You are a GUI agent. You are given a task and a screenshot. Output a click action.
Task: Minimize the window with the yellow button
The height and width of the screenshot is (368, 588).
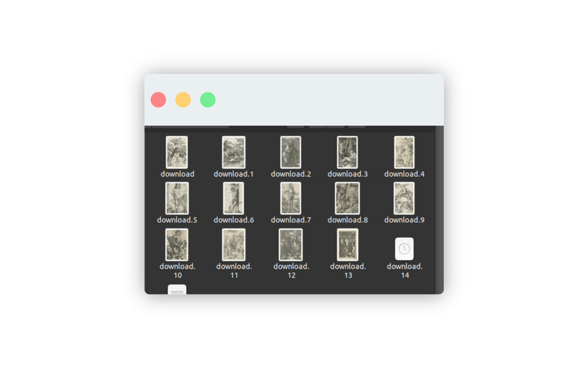click(183, 100)
